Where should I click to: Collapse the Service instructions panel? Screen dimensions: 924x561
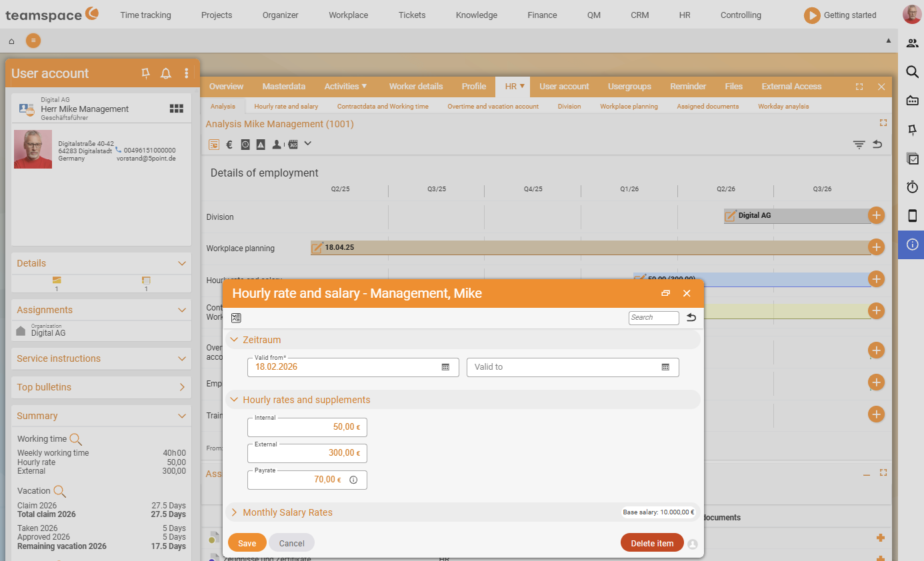[x=182, y=358]
